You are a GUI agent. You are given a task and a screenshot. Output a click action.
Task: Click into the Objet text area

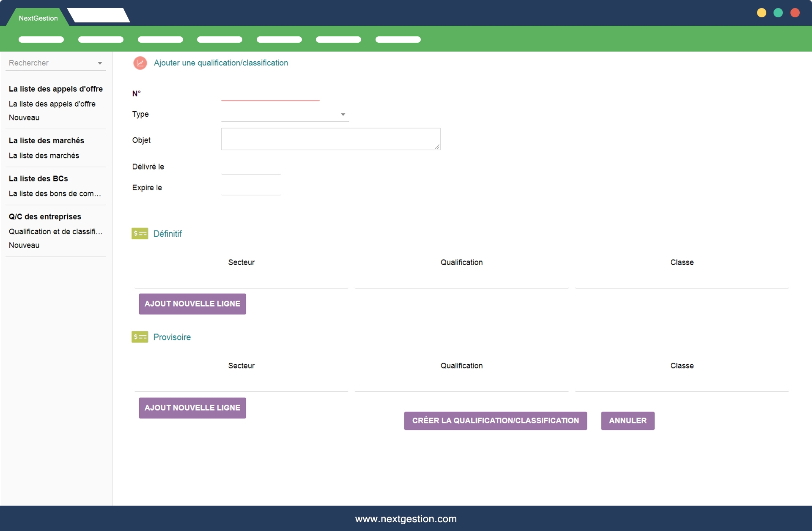click(330, 139)
